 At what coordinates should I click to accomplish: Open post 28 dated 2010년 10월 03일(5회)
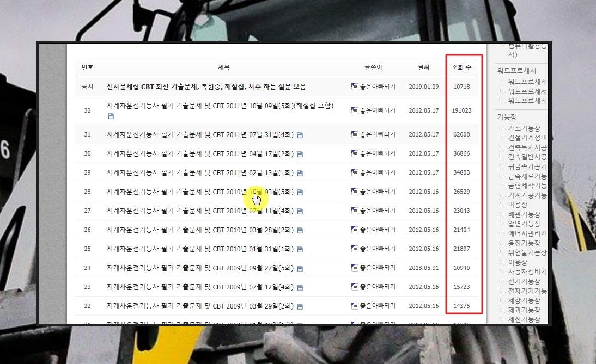pos(200,192)
